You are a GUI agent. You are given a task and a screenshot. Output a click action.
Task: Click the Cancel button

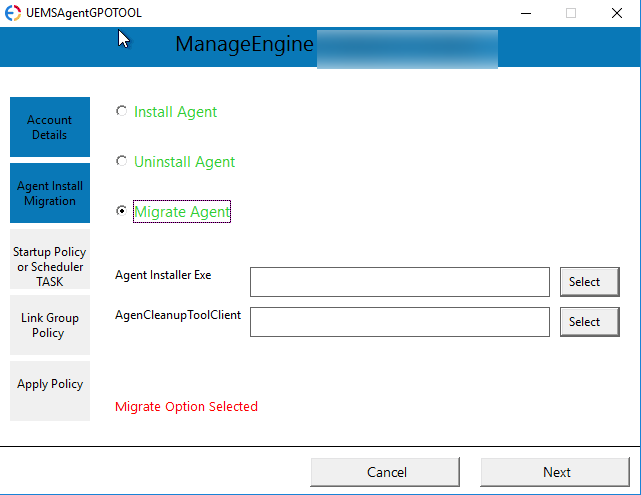[385, 472]
